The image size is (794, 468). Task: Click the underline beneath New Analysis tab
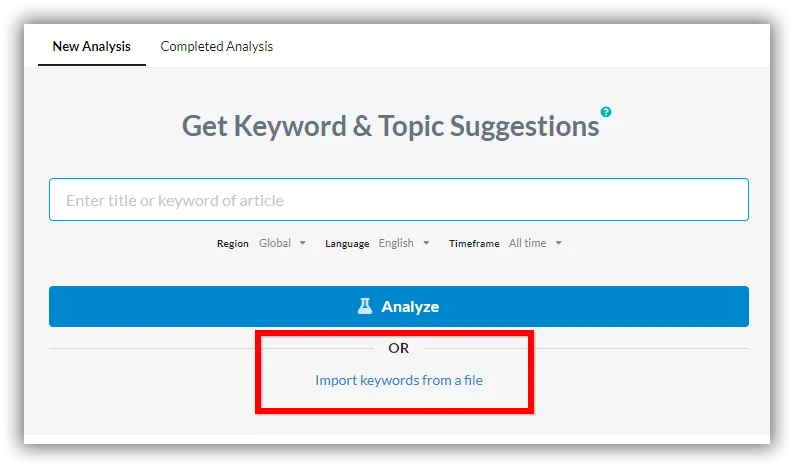92,65
